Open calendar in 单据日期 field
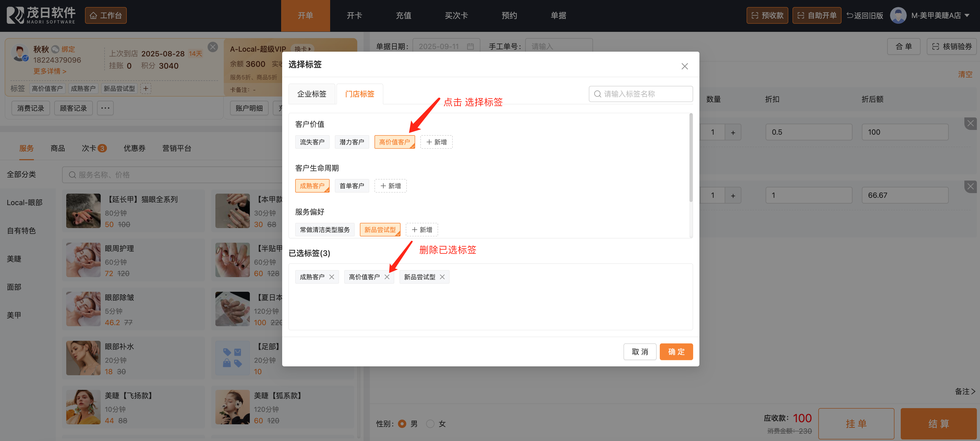 pos(470,46)
